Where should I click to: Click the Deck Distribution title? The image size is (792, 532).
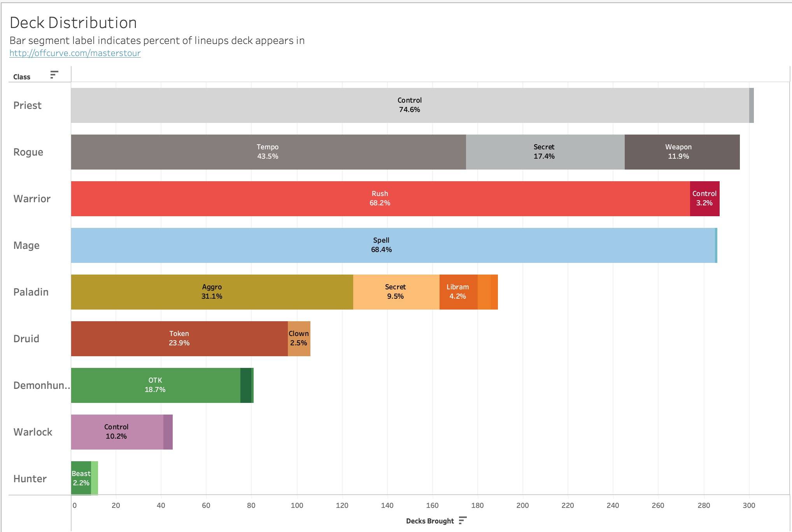click(73, 23)
